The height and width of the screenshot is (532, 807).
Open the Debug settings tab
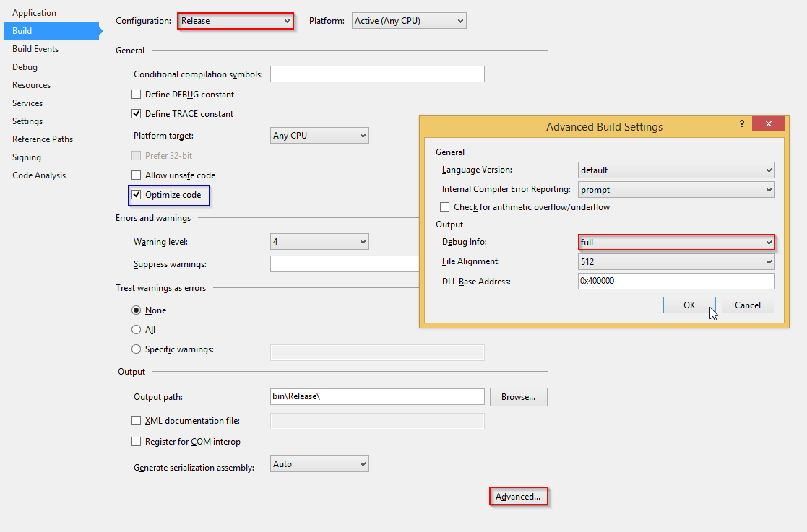[x=25, y=67]
